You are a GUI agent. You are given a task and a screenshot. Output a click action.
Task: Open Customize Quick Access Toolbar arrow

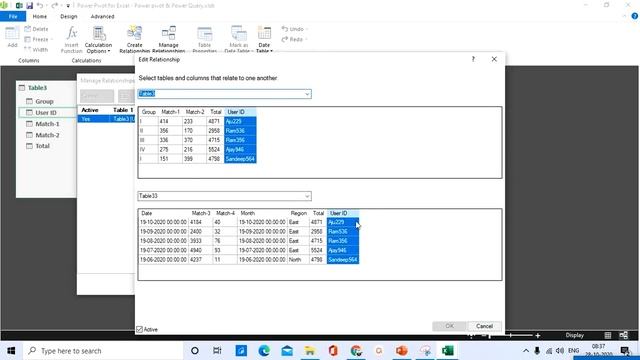click(x=68, y=6)
